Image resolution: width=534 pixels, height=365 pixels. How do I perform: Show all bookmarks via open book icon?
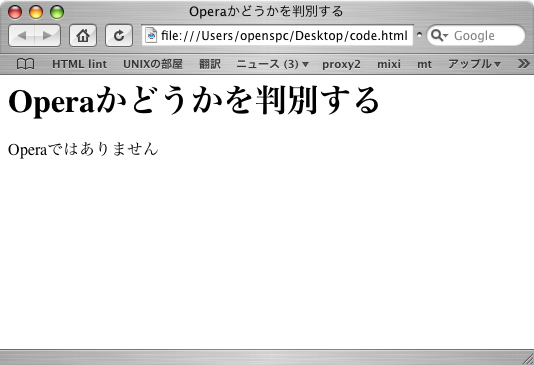(x=26, y=64)
